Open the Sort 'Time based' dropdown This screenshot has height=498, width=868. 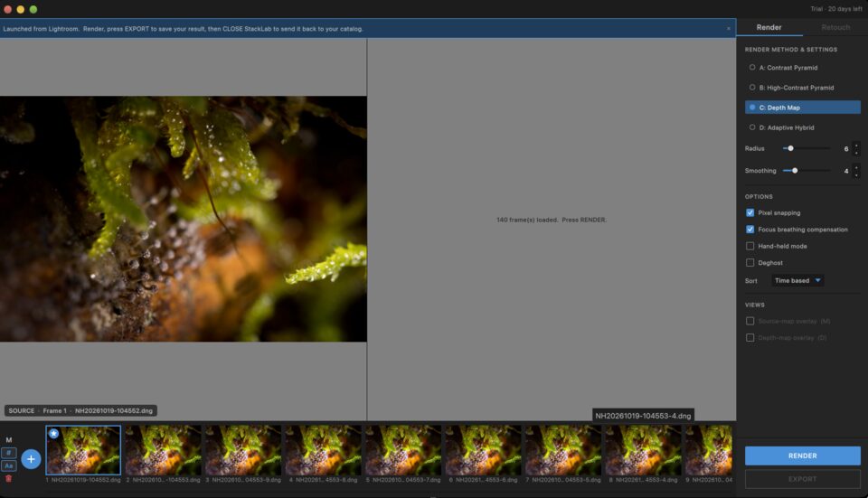(797, 280)
